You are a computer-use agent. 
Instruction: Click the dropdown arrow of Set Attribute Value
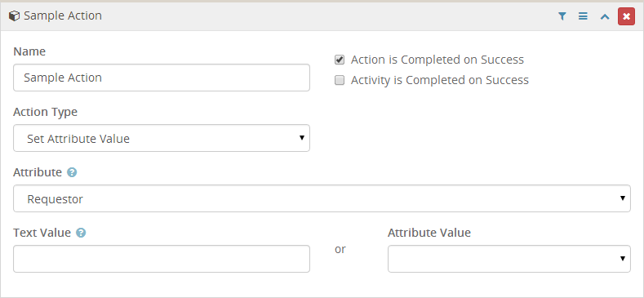coord(302,138)
